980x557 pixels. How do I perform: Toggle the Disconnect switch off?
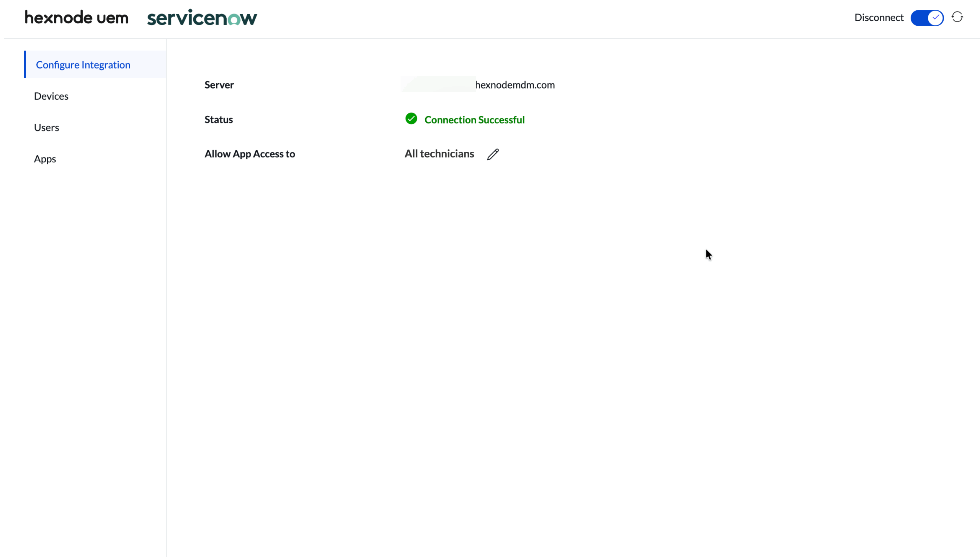(927, 18)
